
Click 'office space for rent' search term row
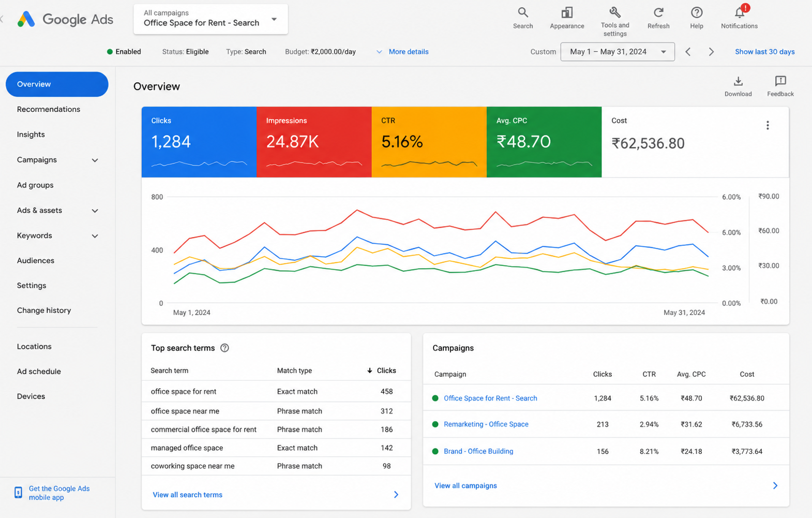click(276, 392)
